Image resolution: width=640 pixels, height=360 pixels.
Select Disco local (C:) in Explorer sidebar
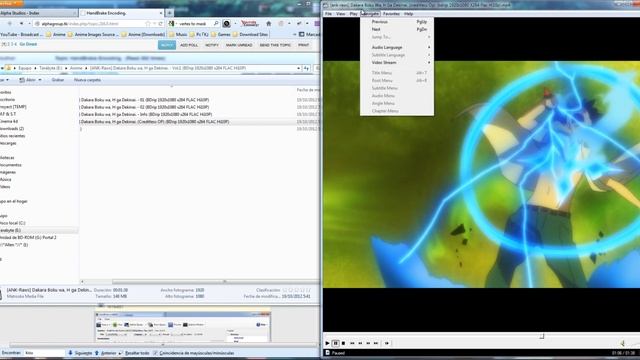(x=13, y=223)
